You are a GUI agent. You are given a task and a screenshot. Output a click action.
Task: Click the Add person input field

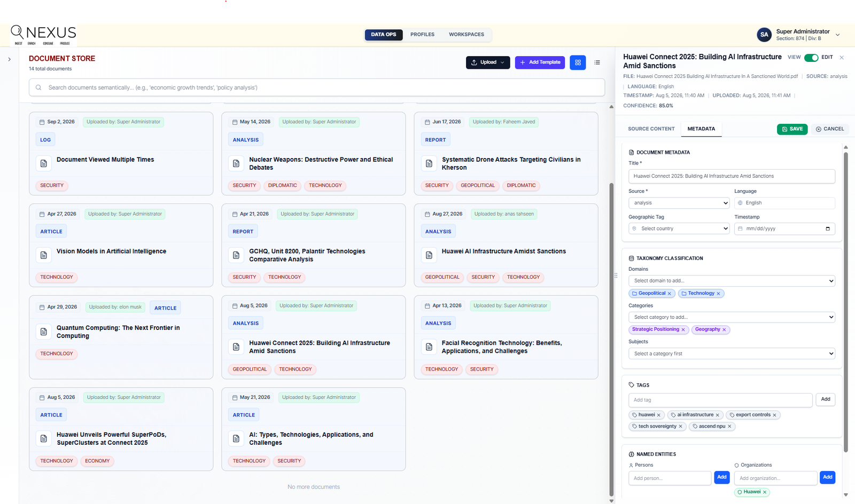pyautogui.click(x=670, y=478)
